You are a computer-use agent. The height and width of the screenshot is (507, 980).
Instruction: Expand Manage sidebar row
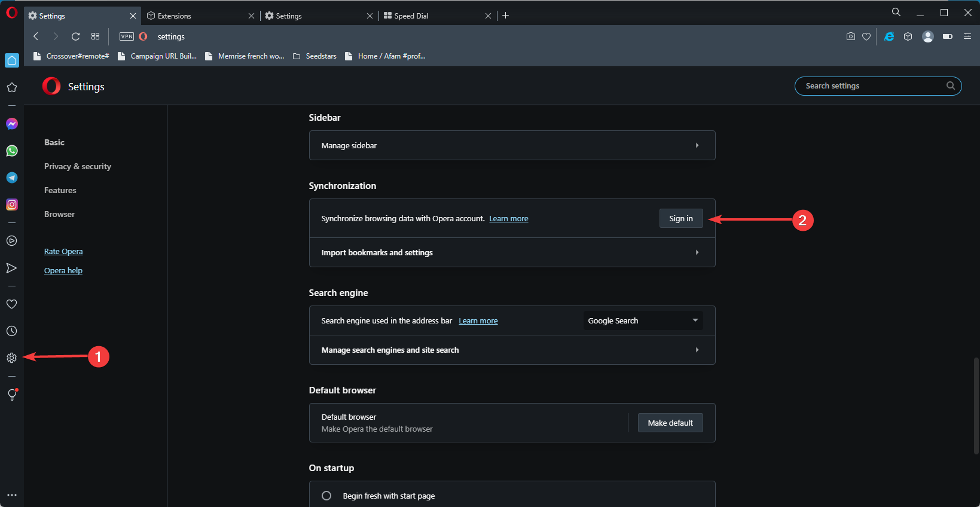(x=512, y=145)
